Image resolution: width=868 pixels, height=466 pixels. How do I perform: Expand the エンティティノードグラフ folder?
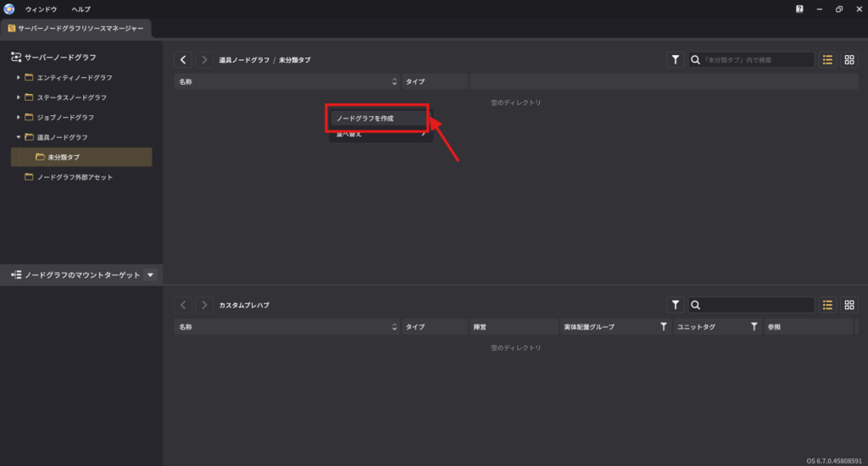[x=19, y=77]
